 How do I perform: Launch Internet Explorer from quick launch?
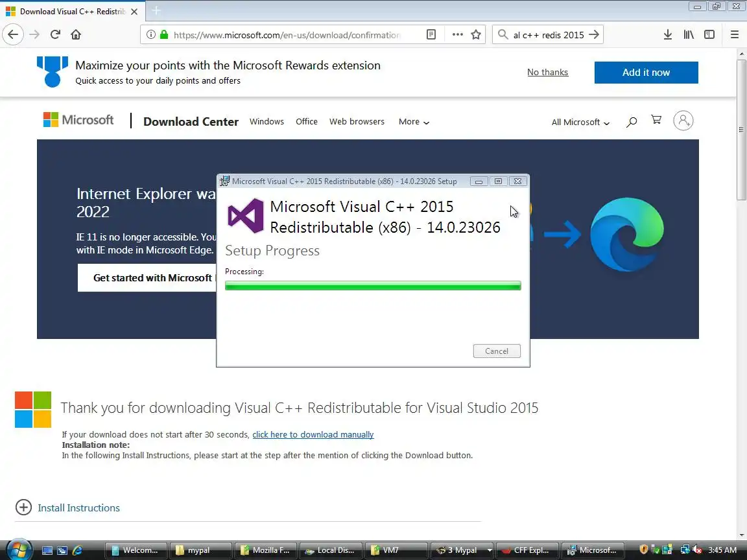pos(77,550)
